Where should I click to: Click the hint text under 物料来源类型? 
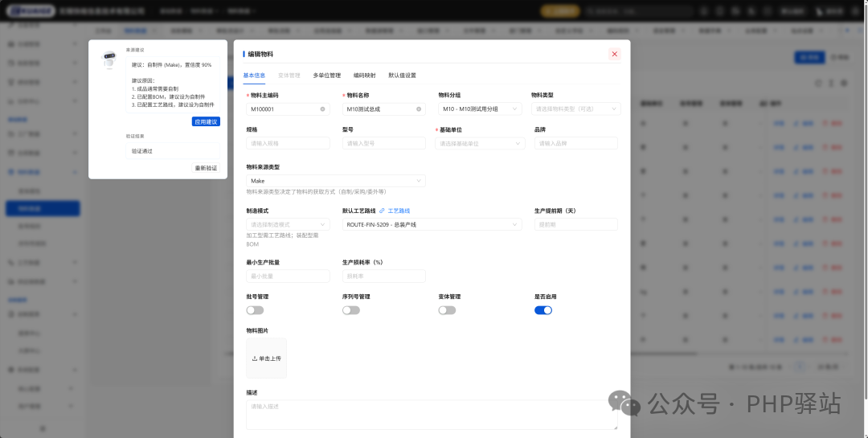click(316, 191)
